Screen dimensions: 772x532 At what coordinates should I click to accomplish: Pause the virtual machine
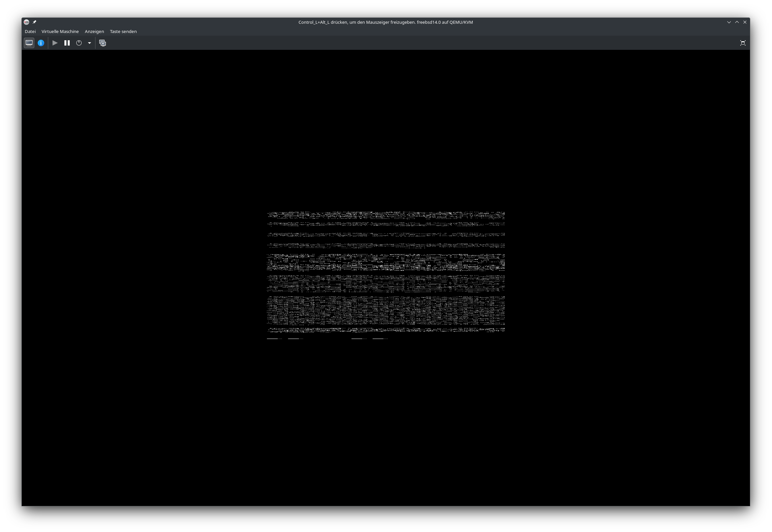pos(67,43)
